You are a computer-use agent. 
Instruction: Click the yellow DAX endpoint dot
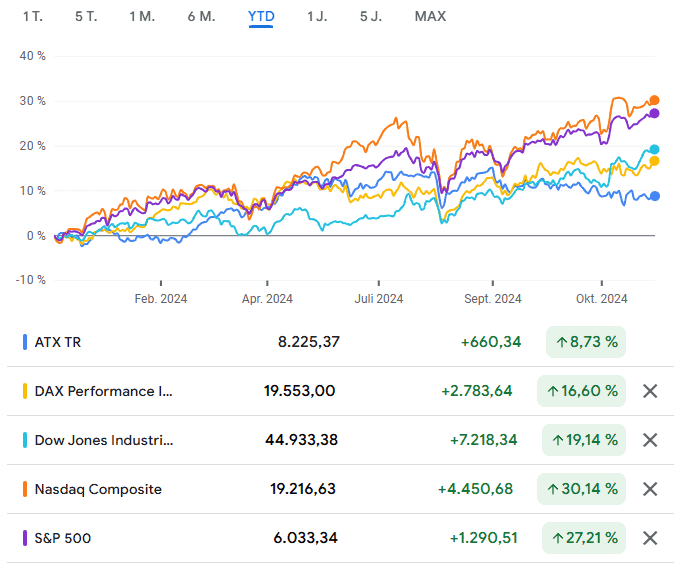(654, 161)
